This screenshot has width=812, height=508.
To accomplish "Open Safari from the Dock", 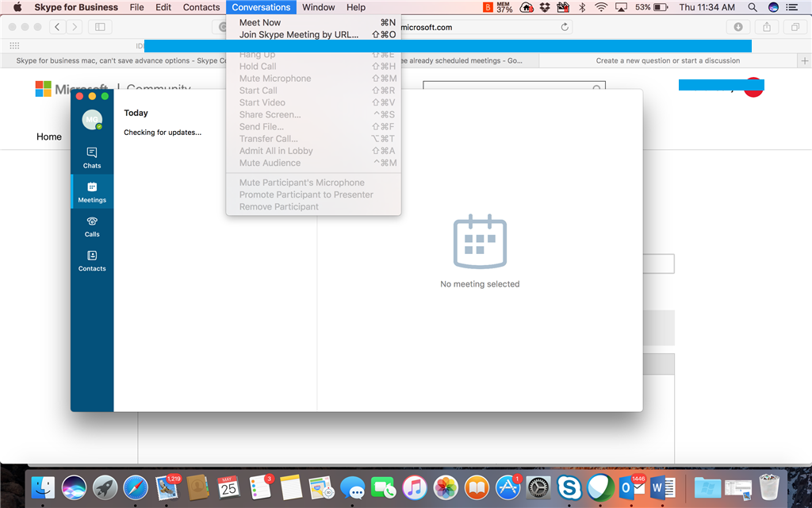I will pos(136,488).
